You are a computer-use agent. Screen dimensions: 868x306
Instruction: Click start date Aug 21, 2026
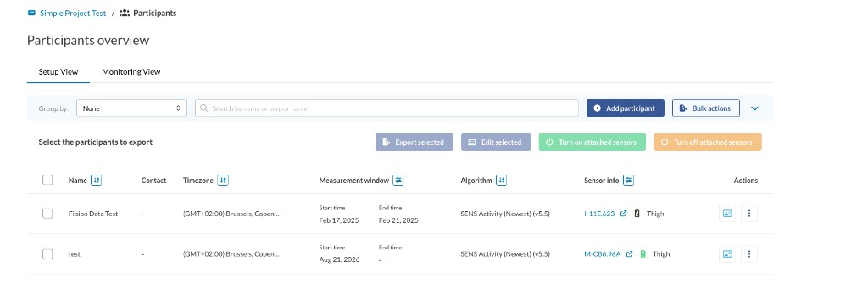click(339, 259)
